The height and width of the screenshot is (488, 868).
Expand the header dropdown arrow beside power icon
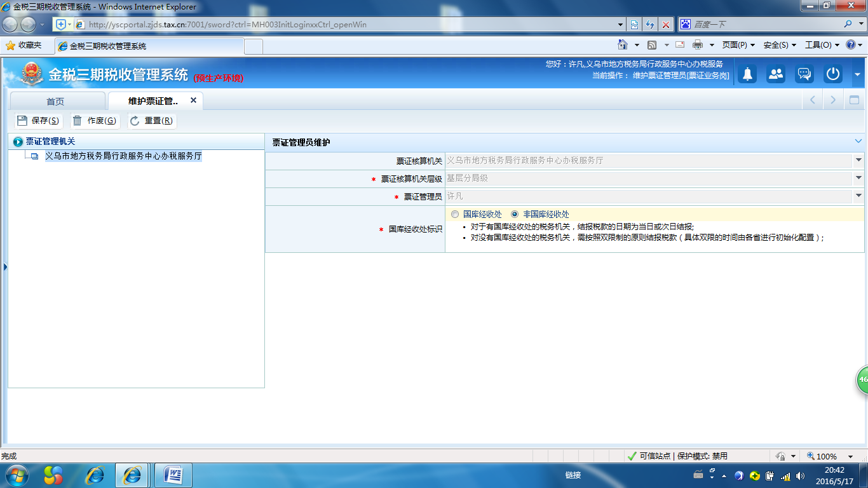pos(857,74)
